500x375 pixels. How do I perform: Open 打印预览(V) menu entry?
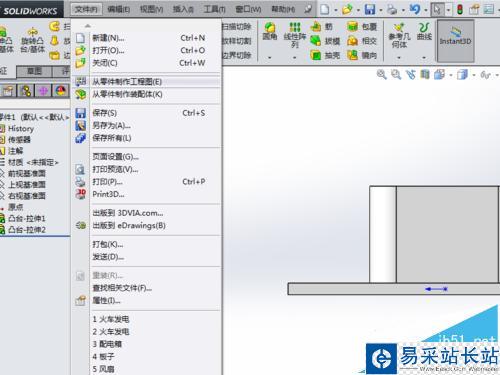click(147, 169)
